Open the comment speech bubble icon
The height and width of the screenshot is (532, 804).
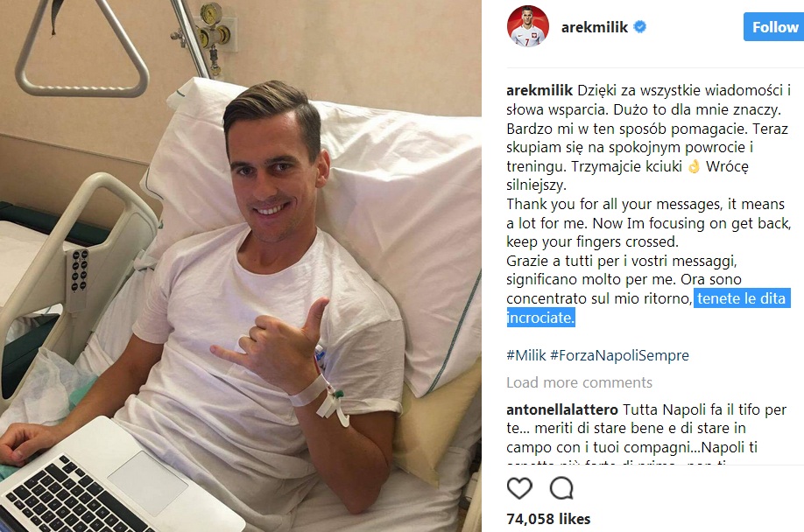[561, 488]
